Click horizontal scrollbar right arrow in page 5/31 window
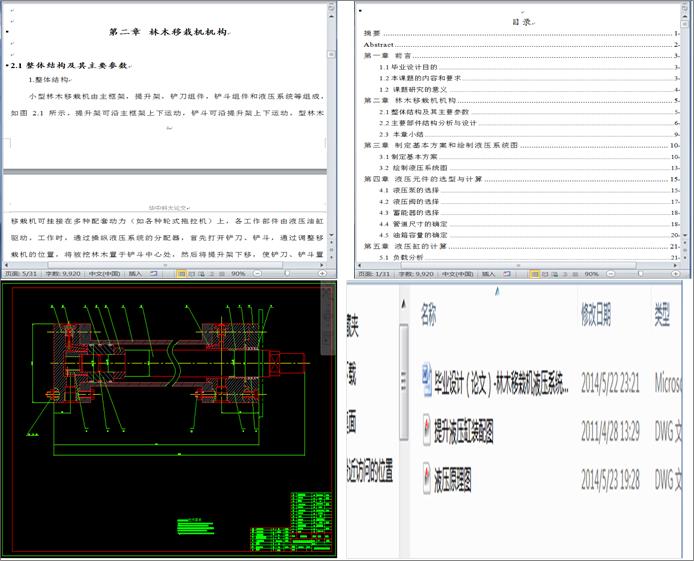694x561 pixels. point(322,265)
